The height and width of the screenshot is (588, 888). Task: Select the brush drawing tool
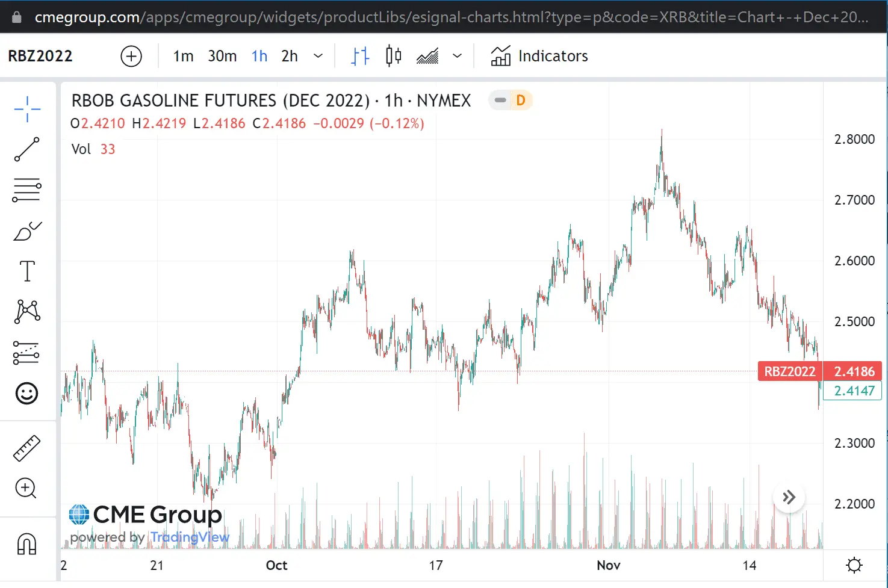(27, 231)
